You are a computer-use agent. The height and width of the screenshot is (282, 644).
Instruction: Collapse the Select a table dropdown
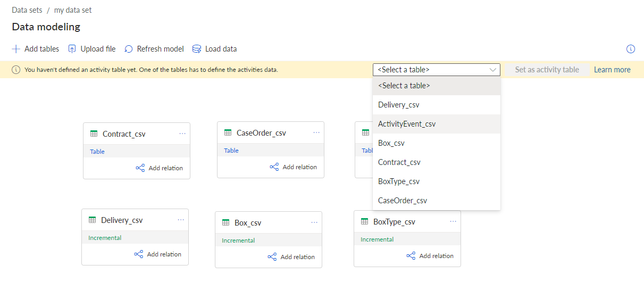(437, 70)
